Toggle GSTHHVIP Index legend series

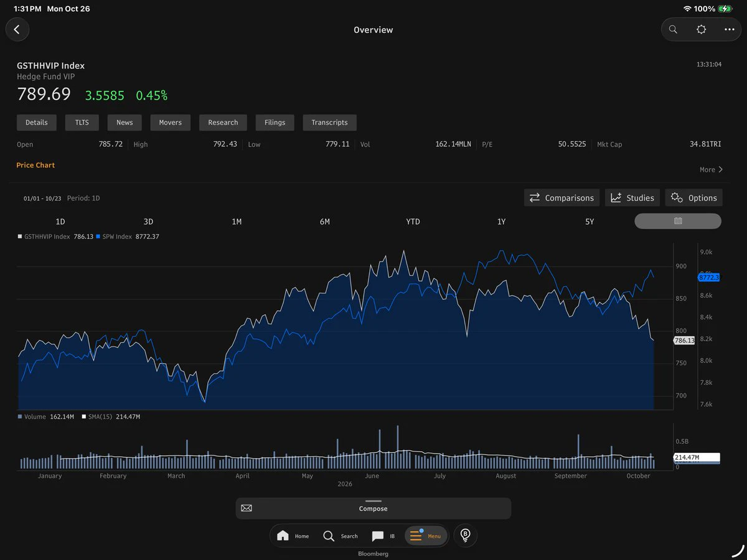[55, 236]
